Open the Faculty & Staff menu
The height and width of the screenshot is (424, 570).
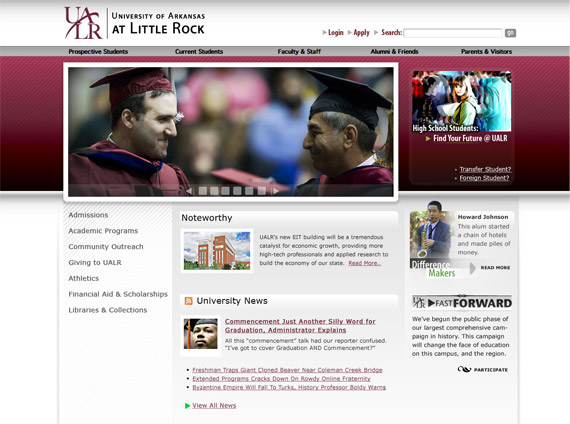[x=299, y=52]
